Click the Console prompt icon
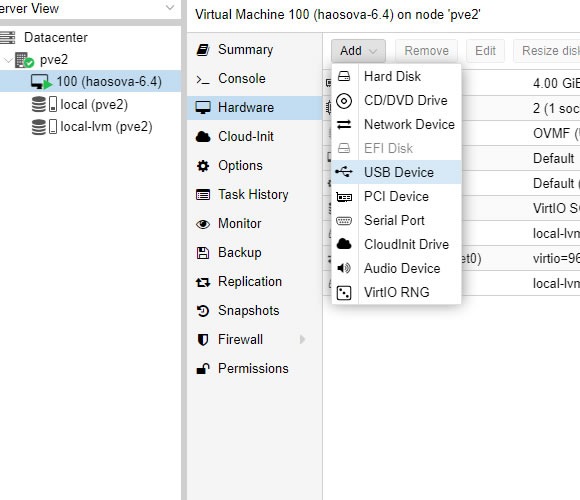Screen dimensions: 580x500 203,79
